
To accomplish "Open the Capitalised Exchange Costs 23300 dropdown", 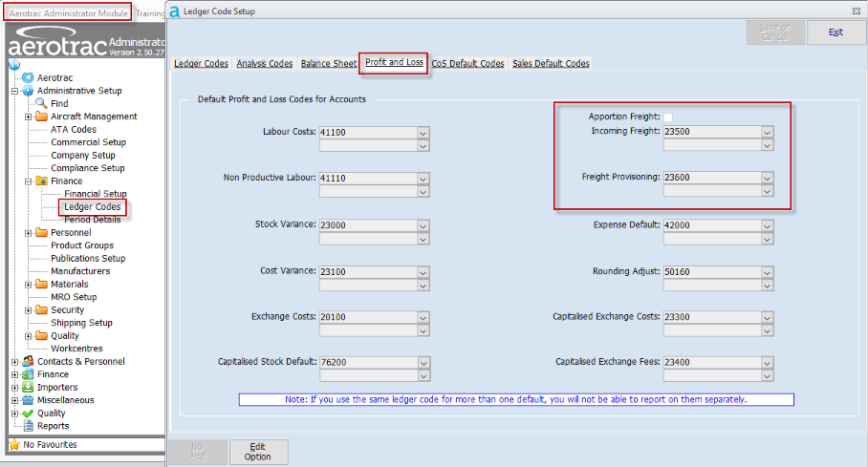I will pos(767,318).
